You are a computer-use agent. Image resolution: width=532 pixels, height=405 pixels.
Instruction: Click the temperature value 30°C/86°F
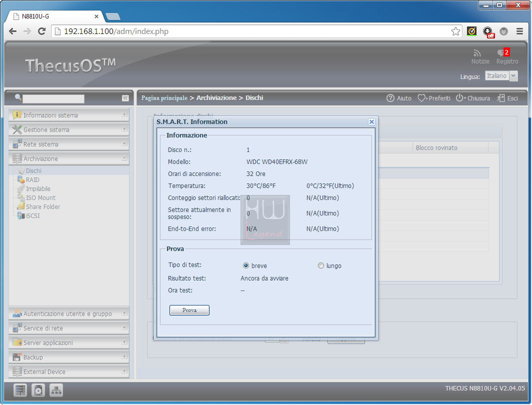(x=261, y=186)
